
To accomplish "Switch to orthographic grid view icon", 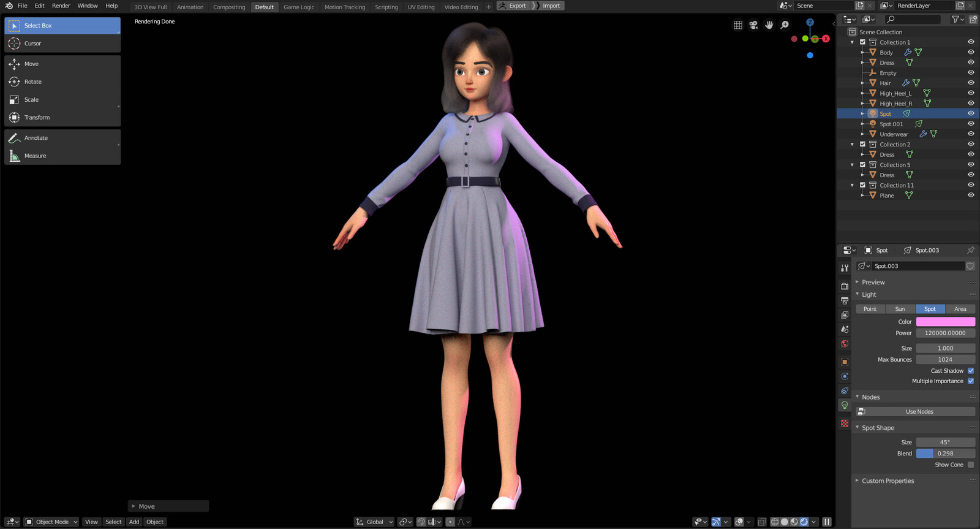I will [x=738, y=25].
